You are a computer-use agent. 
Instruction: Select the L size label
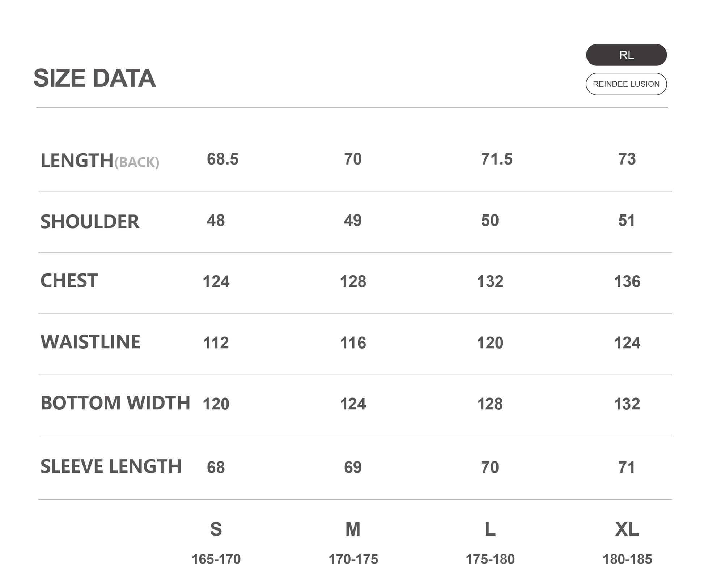click(x=490, y=529)
